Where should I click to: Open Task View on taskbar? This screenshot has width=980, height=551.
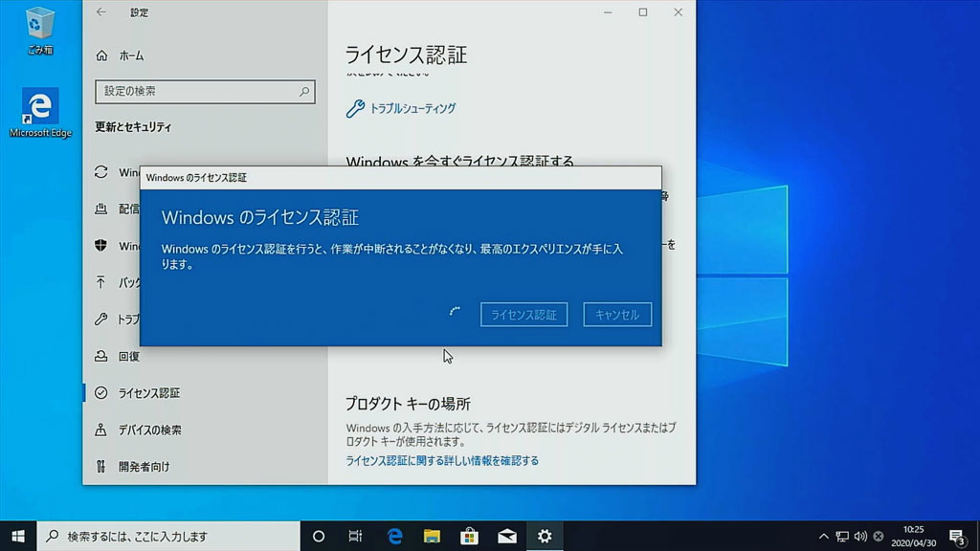tap(355, 536)
